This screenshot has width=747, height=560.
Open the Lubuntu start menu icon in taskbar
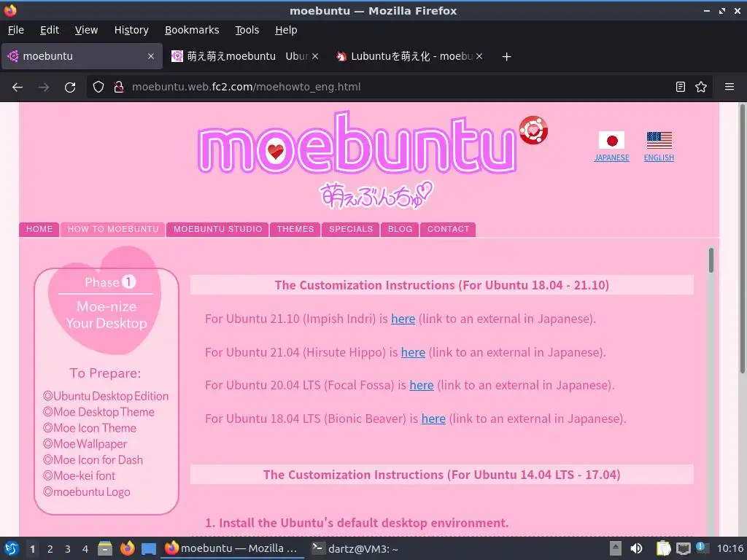(x=12, y=548)
